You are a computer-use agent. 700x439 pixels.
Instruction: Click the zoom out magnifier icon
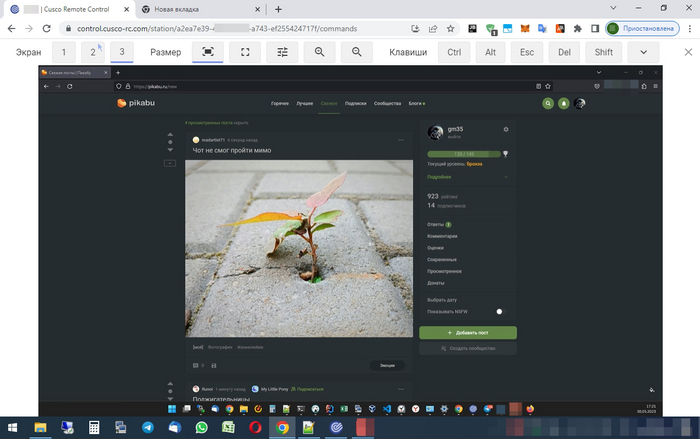point(357,52)
